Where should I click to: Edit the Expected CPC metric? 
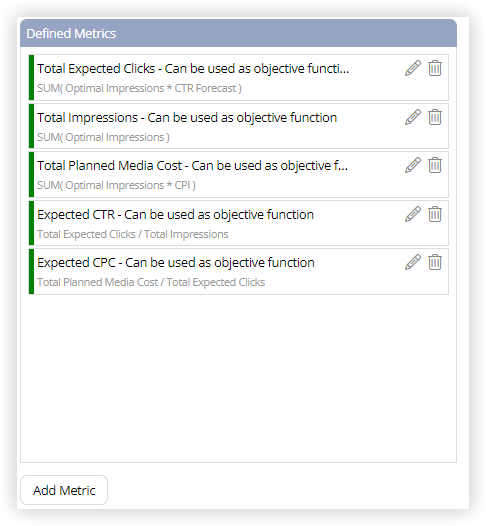pyautogui.click(x=413, y=262)
